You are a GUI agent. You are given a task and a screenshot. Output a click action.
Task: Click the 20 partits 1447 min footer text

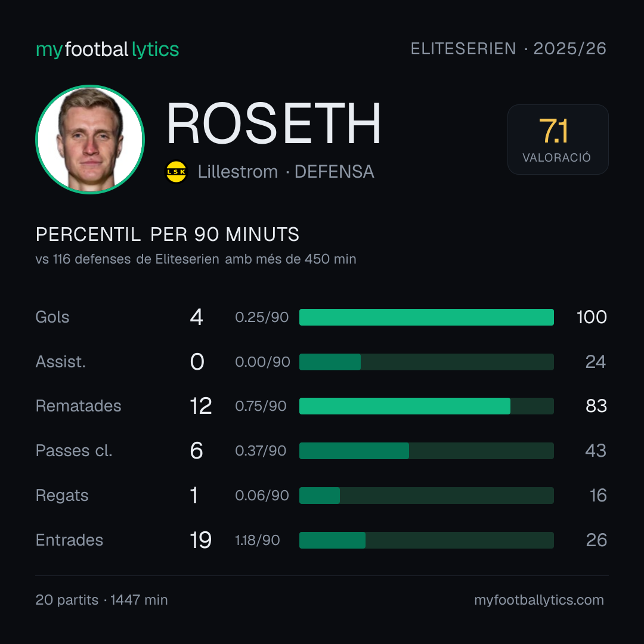[101, 600]
